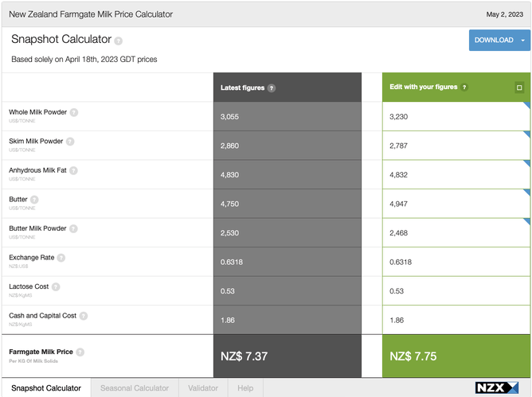
Task: Click Lactose Cost help icon
Action: (56, 286)
